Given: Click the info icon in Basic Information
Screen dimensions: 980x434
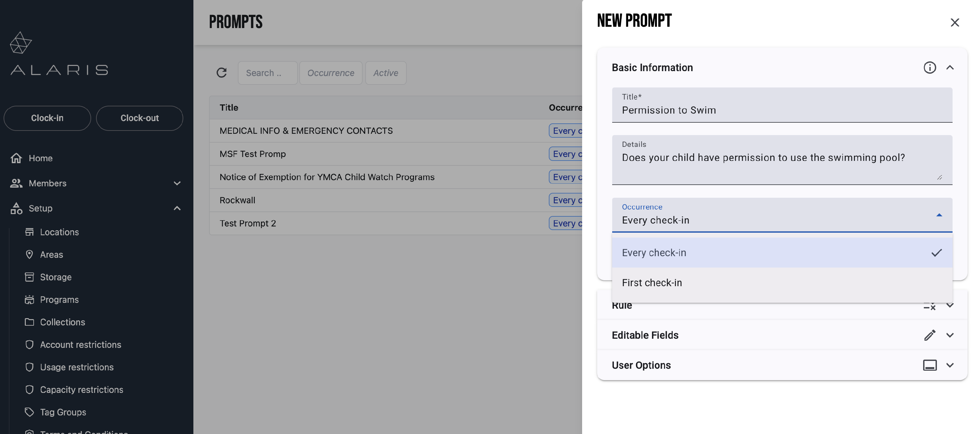Looking at the screenshot, I should pos(929,68).
